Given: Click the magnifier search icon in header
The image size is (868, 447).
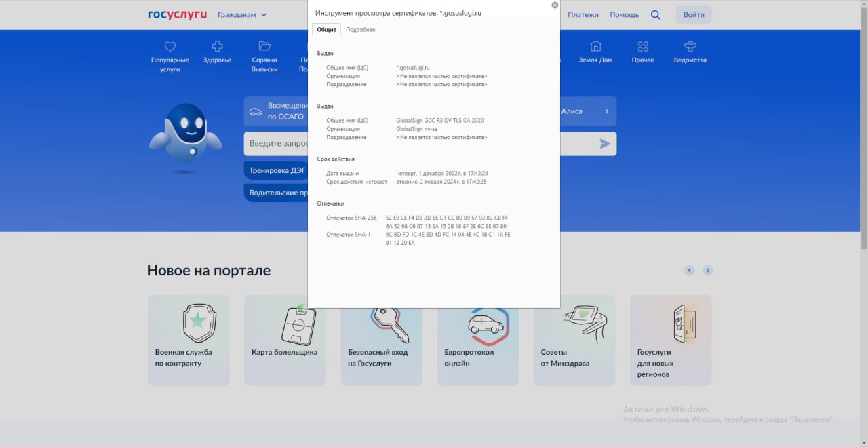Looking at the screenshot, I should (655, 14).
